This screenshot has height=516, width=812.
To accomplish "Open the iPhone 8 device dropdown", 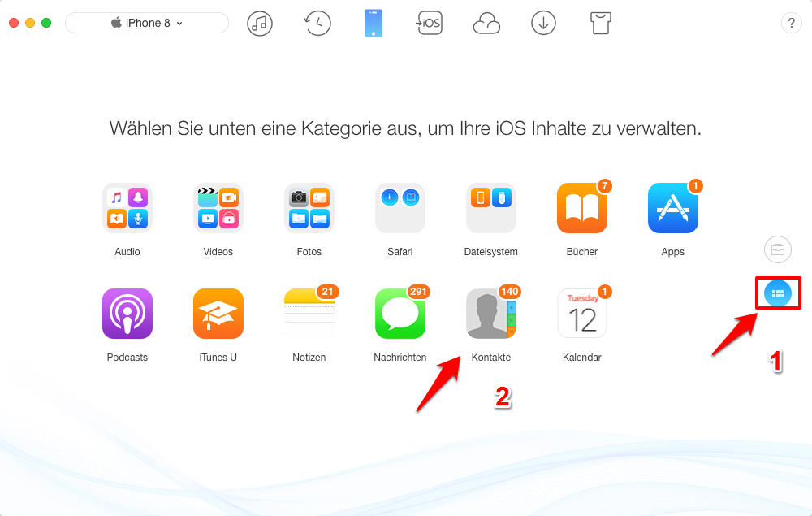I will pos(146,23).
